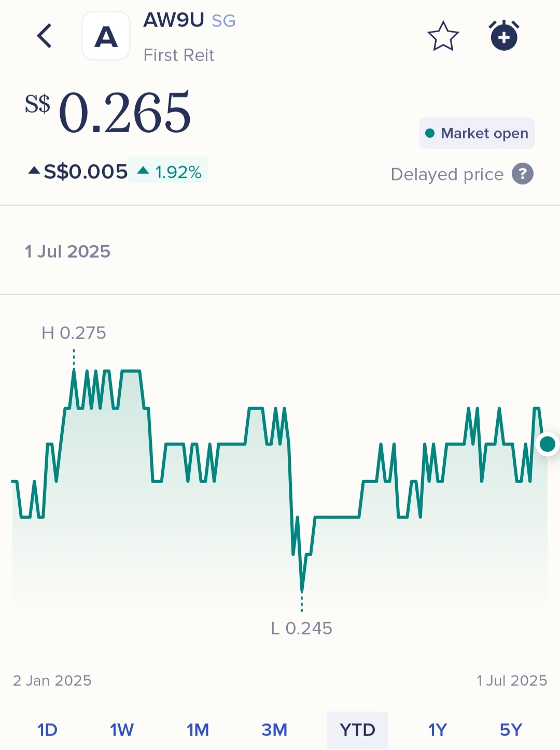The width and height of the screenshot is (560, 750).
Task: Tap the First Reit 'A' logo tile
Action: [x=106, y=36]
